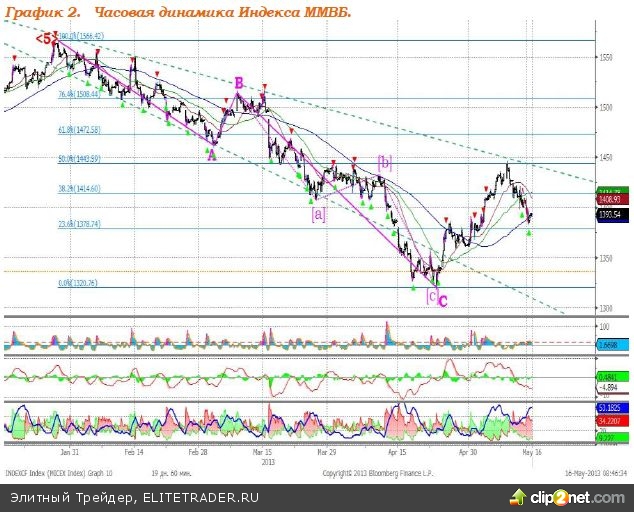Click the 50.0% Fibonacci level label

pyautogui.click(x=80, y=159)
